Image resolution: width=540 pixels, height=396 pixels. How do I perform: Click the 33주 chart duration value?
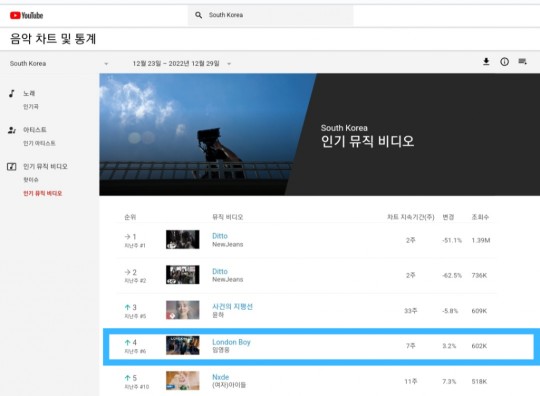tap(411, 311)
